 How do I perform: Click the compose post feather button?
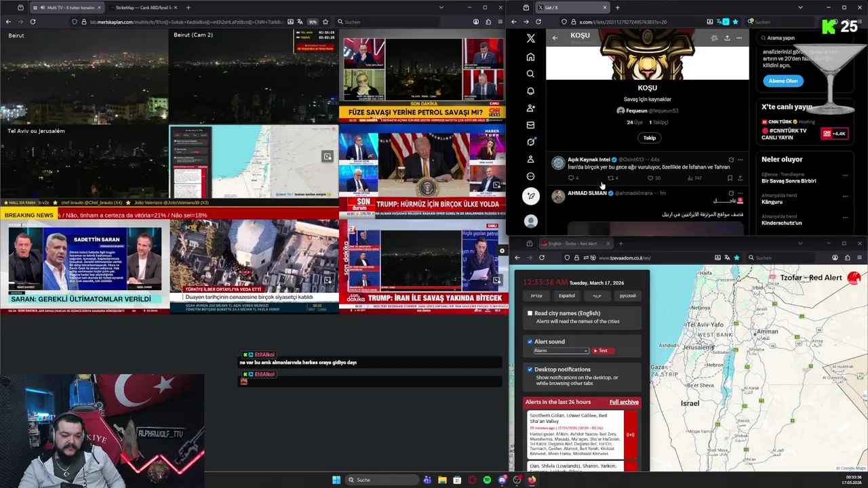point(530,196)
